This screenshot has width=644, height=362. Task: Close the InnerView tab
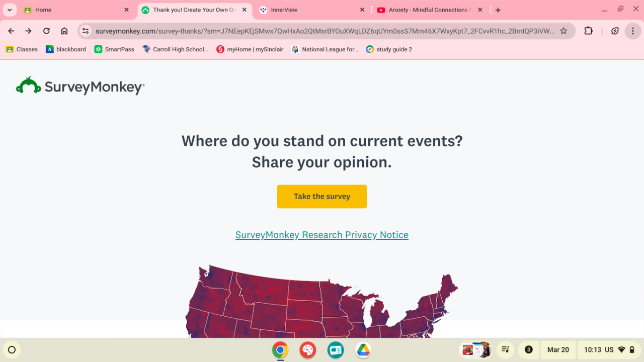point(362,10)
